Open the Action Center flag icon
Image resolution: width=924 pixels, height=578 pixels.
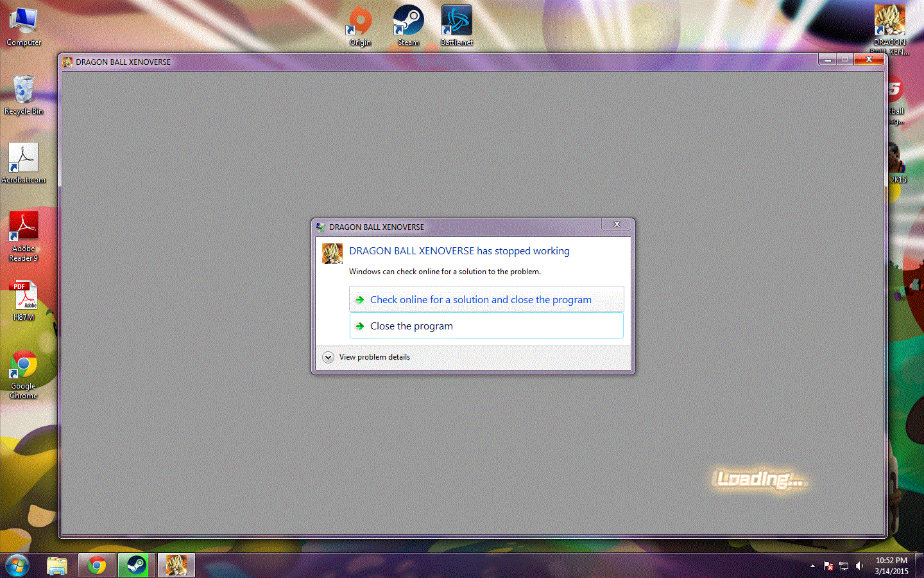pos(828,566)
